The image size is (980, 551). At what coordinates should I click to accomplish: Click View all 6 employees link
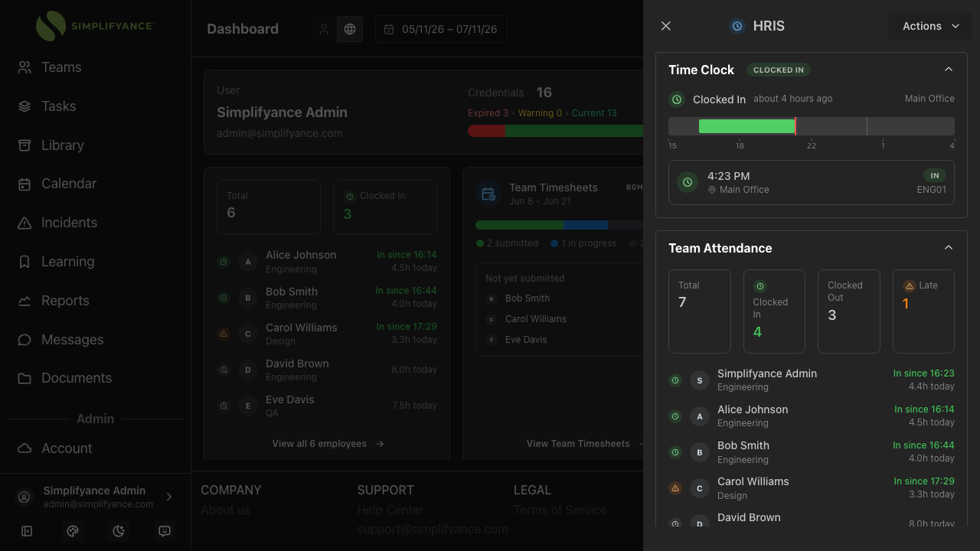pos(328,444)
